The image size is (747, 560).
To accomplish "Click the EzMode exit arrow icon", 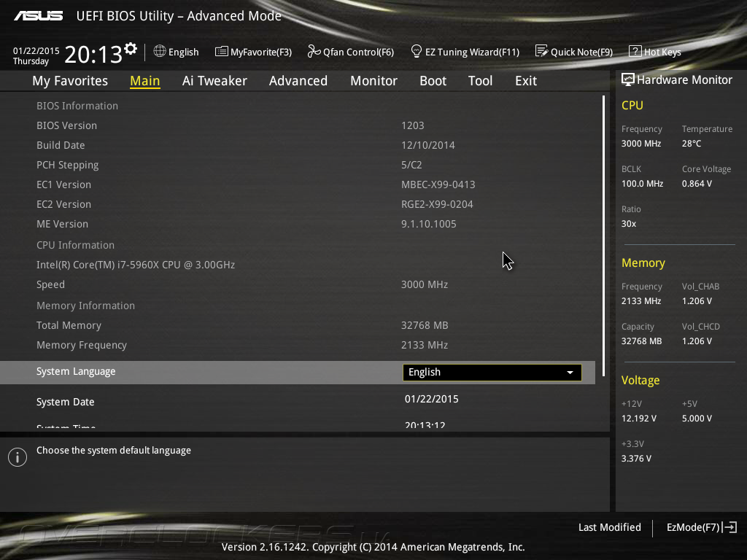I will coord(729,527).
